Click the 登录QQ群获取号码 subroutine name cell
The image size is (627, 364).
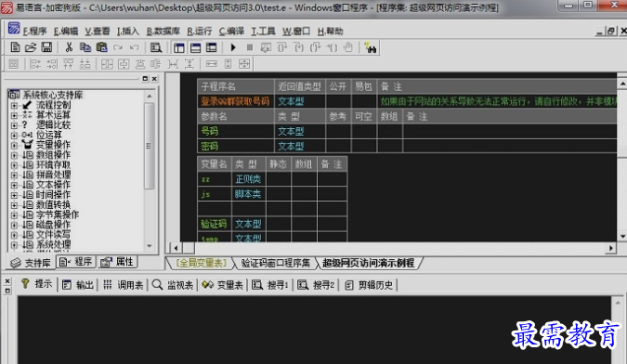pos(236,101)
